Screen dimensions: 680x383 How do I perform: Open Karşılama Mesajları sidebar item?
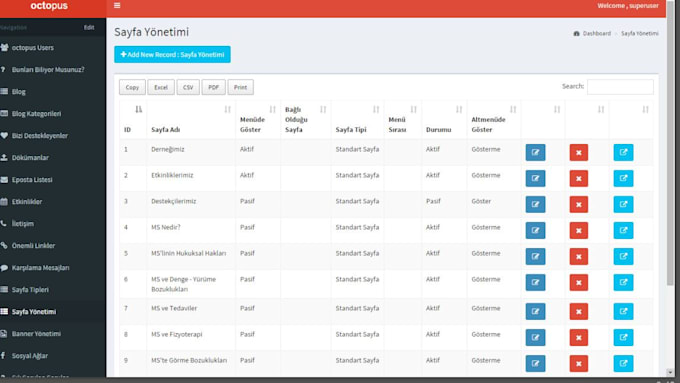pos(53,268)
